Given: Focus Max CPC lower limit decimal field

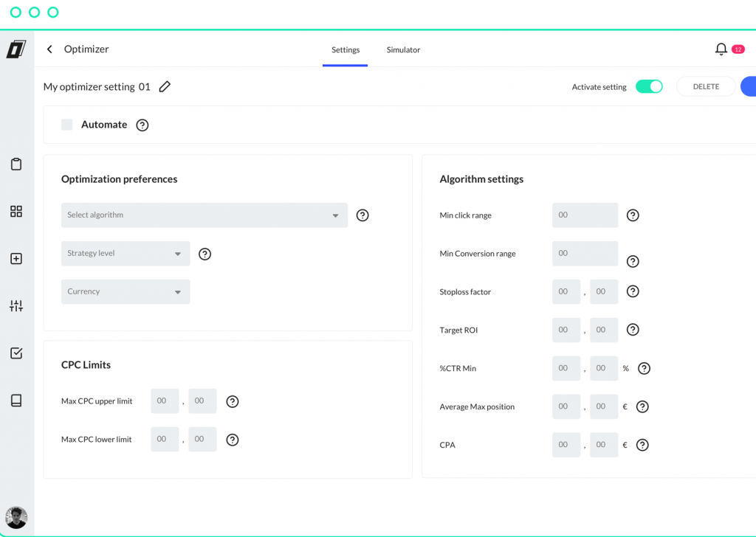Looking at the screenshot, I should click(x=202, y=439).
